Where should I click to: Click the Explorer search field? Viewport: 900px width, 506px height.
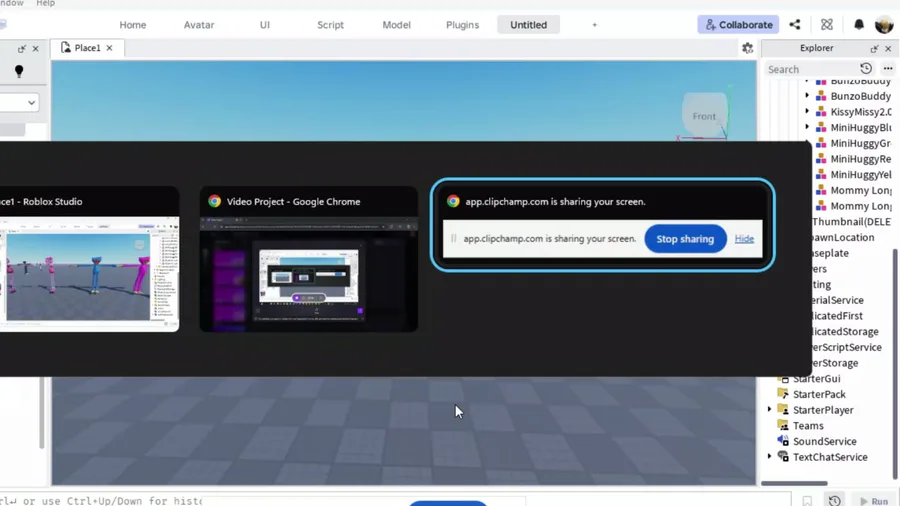tap(810, 69)
